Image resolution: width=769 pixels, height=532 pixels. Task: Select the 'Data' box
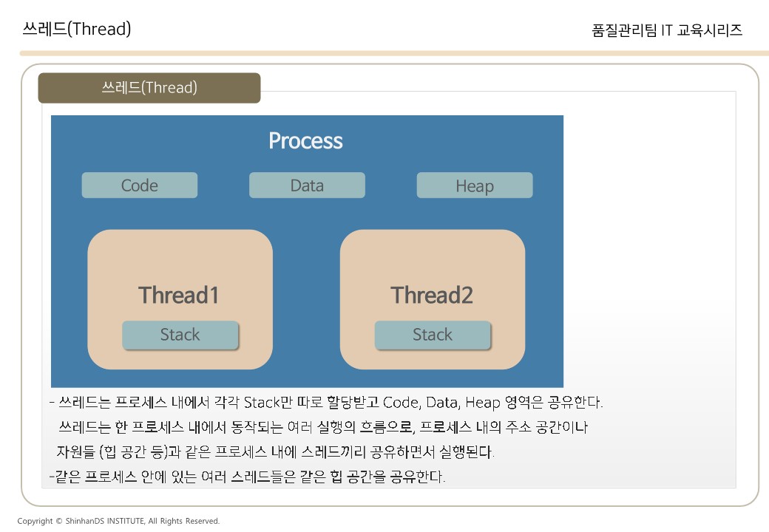coord(307,185)
